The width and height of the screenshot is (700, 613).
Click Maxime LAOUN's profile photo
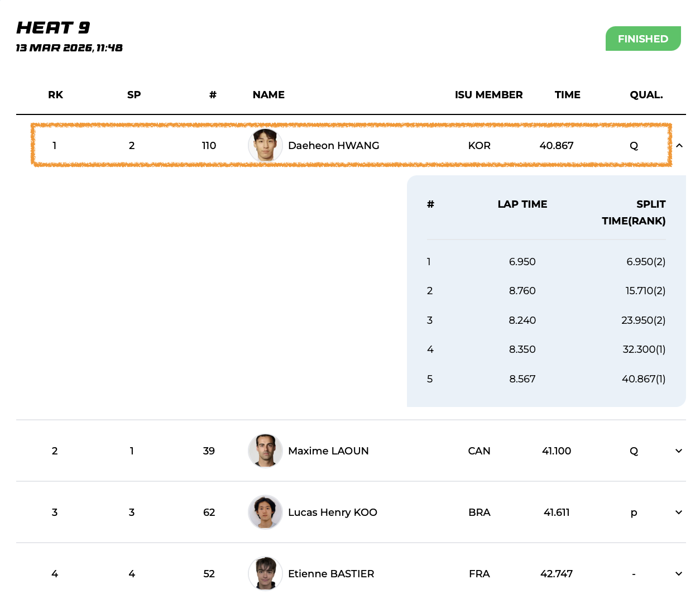pos(265,451)
